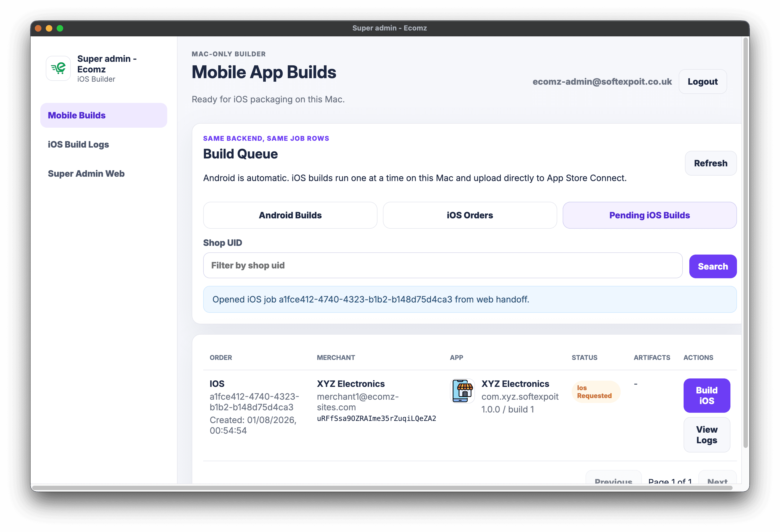
Task: Click merchant email merchant1@ecomz-sites.com
Action: (357, 402)
